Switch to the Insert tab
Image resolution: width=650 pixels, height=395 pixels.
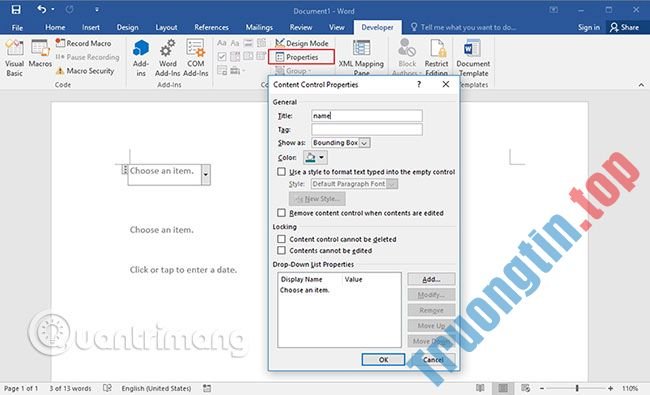click(x=91, y=27)
